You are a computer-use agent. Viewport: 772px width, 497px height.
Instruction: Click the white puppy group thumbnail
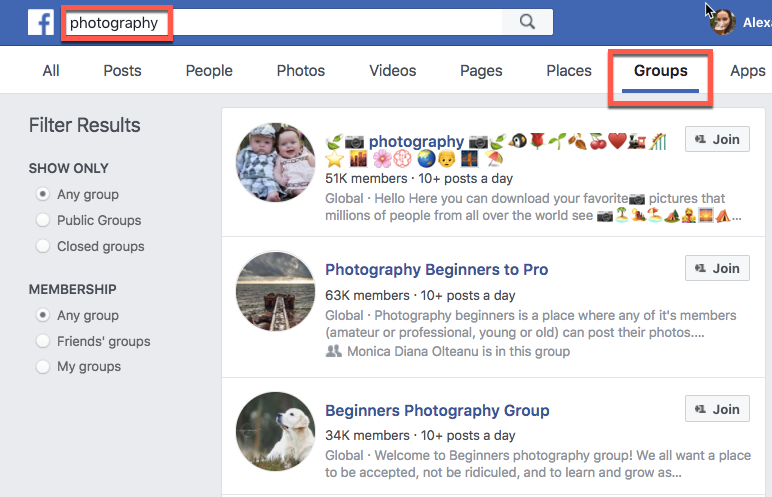tap(275, 431)
